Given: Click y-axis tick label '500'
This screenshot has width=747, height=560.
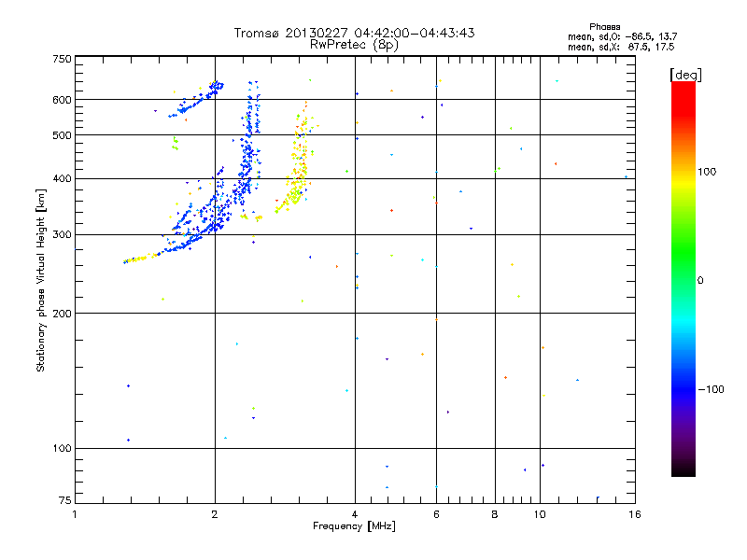Looking at the screenshot, I should click(x=62, y=135).
